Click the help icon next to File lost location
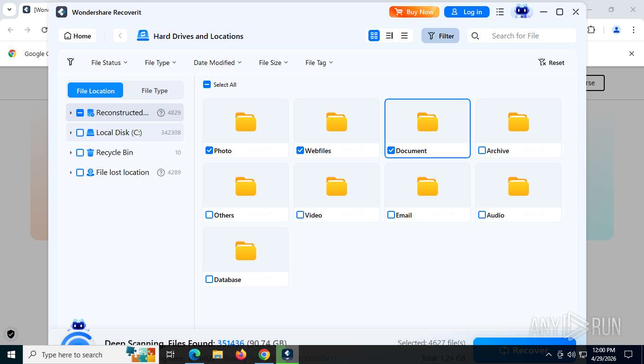This screenshot has width=644, height=364. coord(161,173)
